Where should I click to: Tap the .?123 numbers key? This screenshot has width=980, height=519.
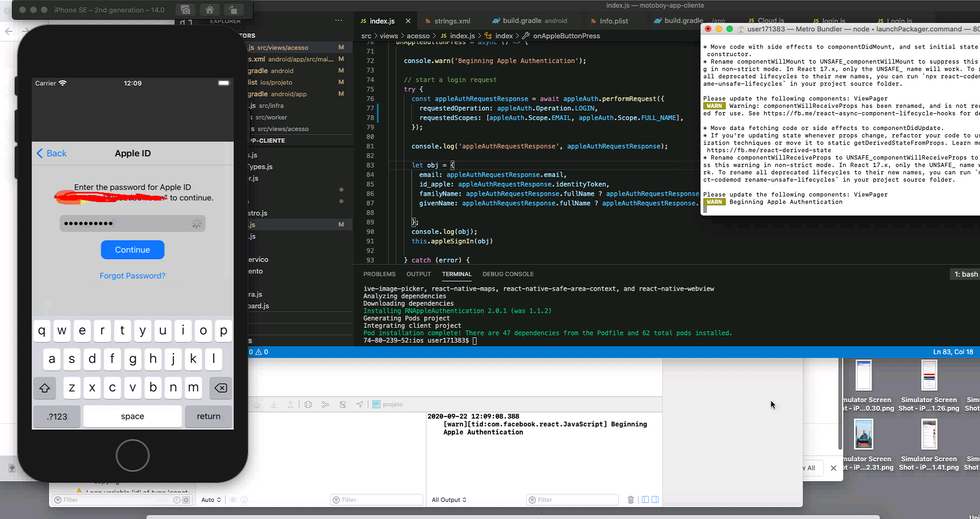(x=57, y=417)
